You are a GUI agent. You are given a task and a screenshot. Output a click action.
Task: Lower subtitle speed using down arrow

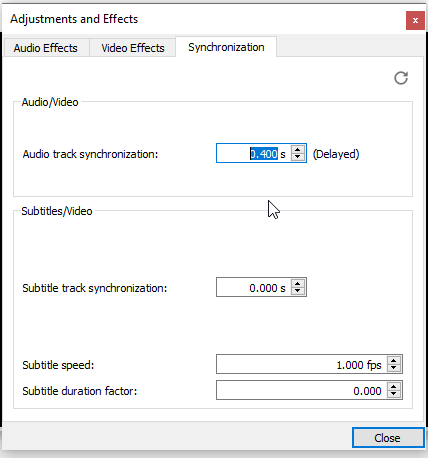[394, 368]
